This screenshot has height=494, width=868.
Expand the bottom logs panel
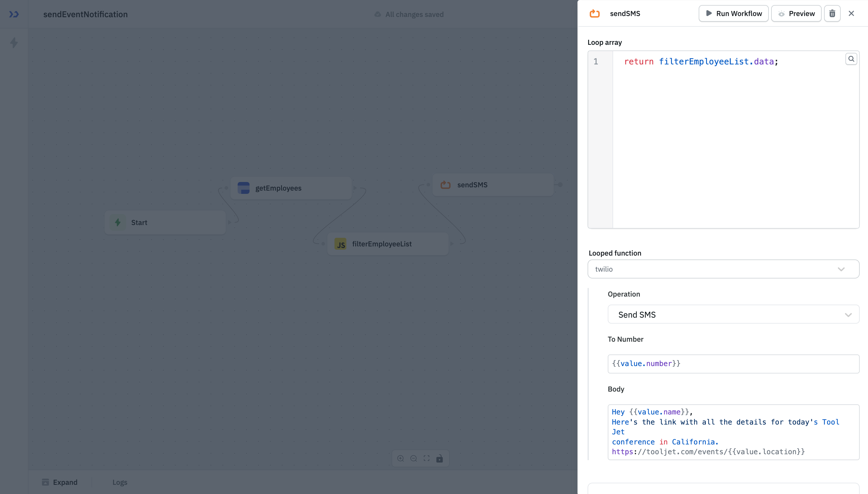click(x=60, y=482)
